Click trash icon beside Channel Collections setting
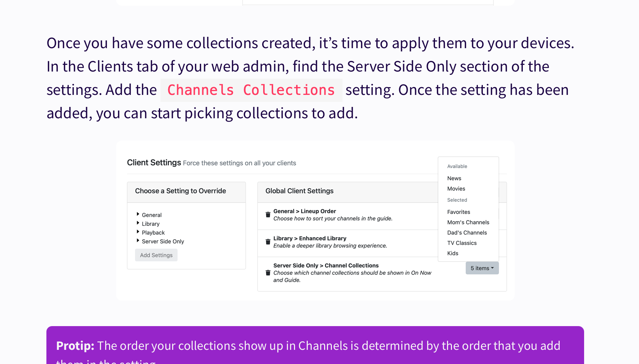The image size is (639, 364). [268, 273]
